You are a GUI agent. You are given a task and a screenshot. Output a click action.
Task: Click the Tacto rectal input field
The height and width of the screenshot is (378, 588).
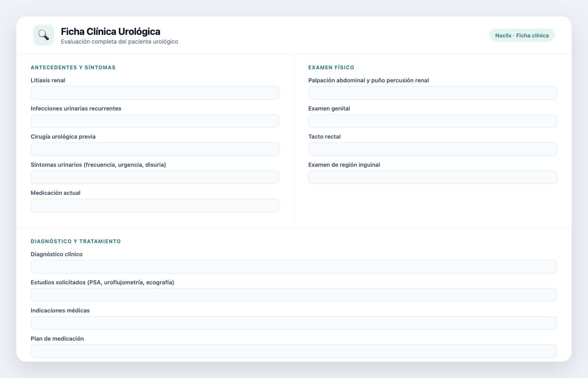click(x=433, y=149)
